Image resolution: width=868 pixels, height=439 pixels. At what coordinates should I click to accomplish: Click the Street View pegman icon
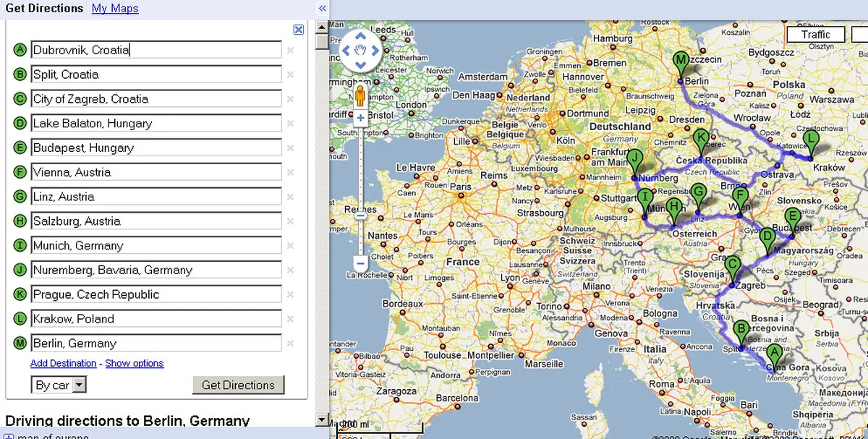click(360, 95)
